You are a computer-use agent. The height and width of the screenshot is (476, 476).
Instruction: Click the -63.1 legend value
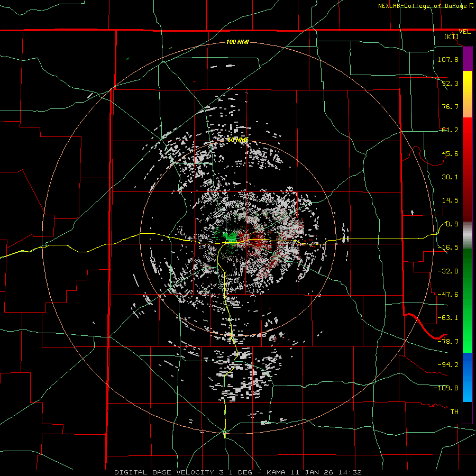(448, 318)
